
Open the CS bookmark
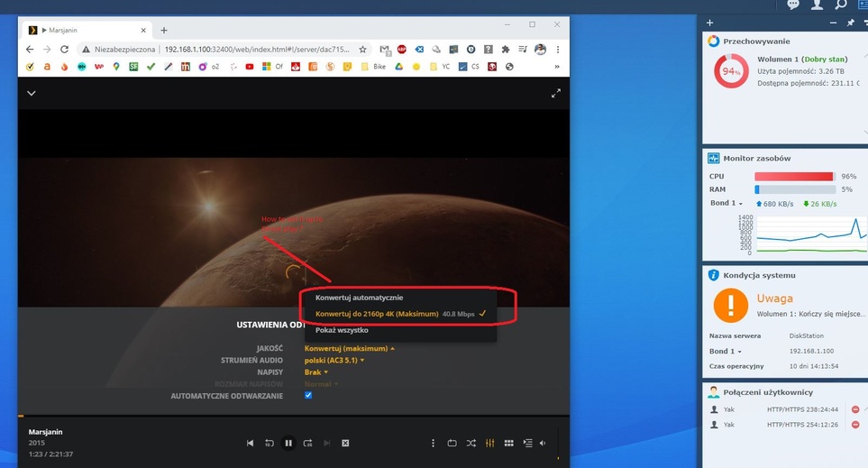tap(470, 67)
